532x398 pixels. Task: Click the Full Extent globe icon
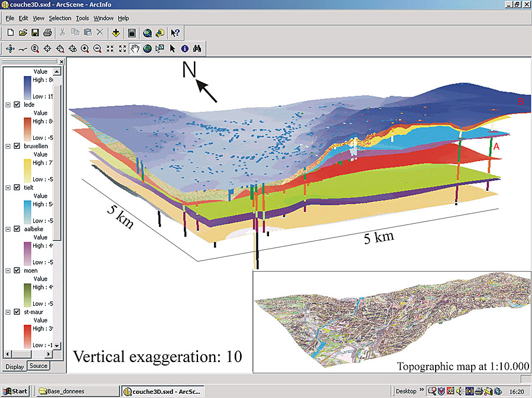tap(147, 48)
